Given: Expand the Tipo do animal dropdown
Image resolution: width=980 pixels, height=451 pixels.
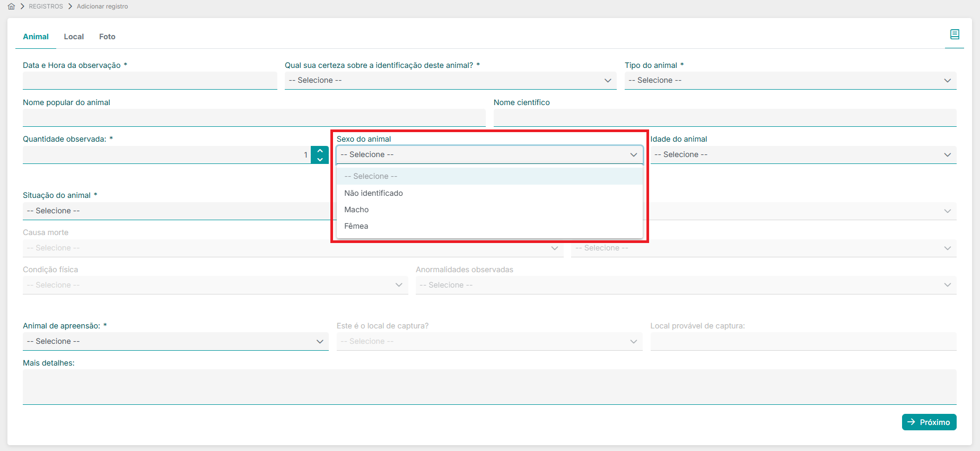Looking at the screenshot, I should pyautogui.click(x=790, y=81).
